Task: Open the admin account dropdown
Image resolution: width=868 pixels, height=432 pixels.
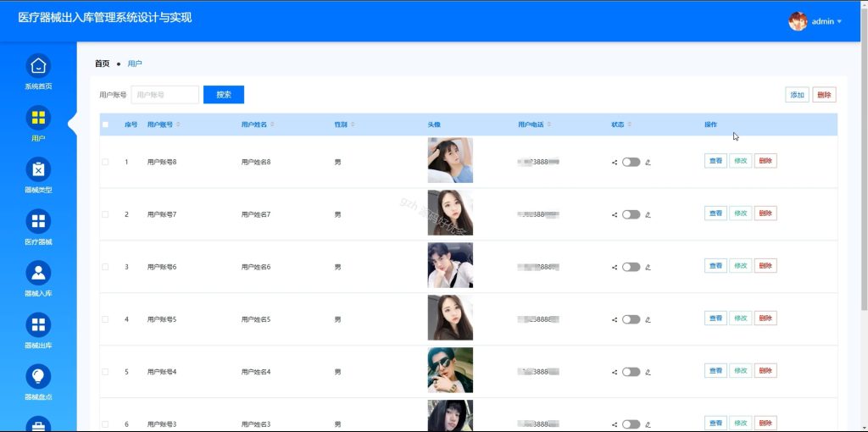Action: (815, 21)
